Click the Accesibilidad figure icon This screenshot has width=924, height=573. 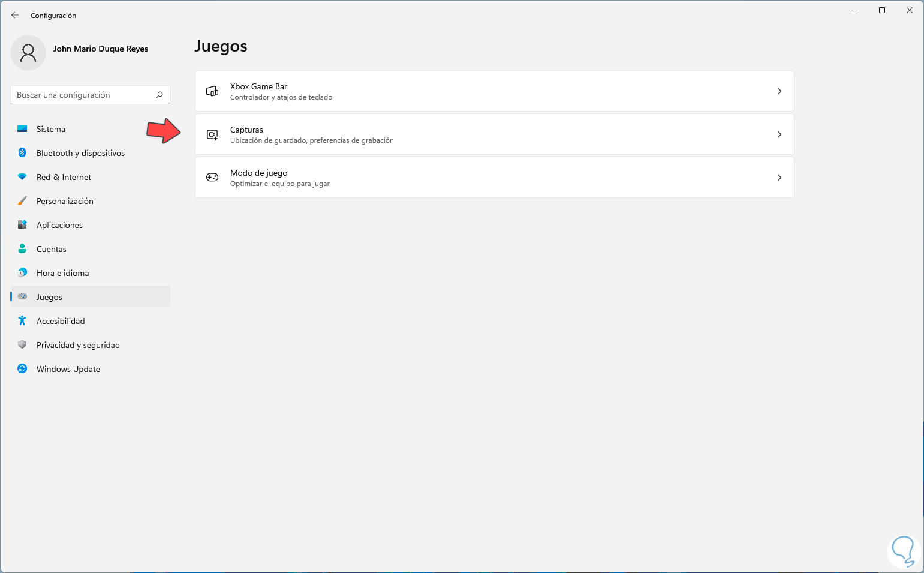22,321
